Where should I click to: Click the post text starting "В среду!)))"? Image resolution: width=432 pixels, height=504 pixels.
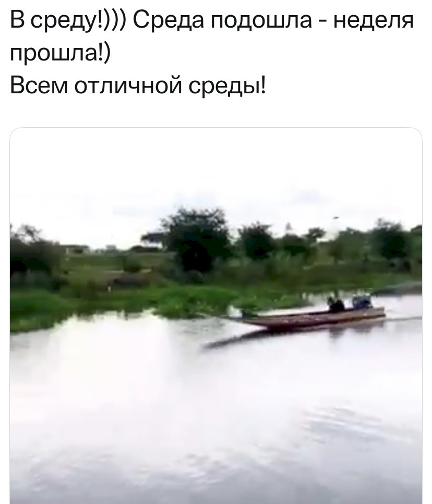click(x=212, y=53)
